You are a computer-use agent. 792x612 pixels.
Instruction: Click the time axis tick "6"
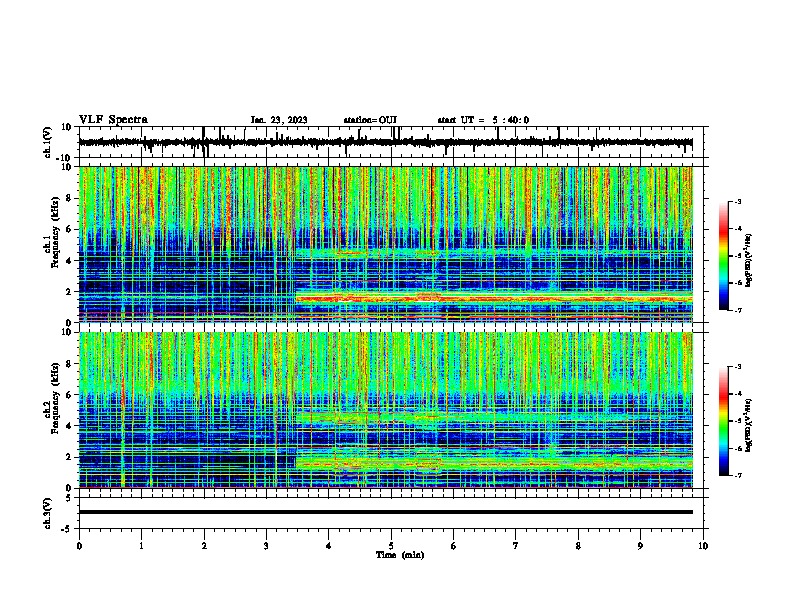click(x=454, y=546)
